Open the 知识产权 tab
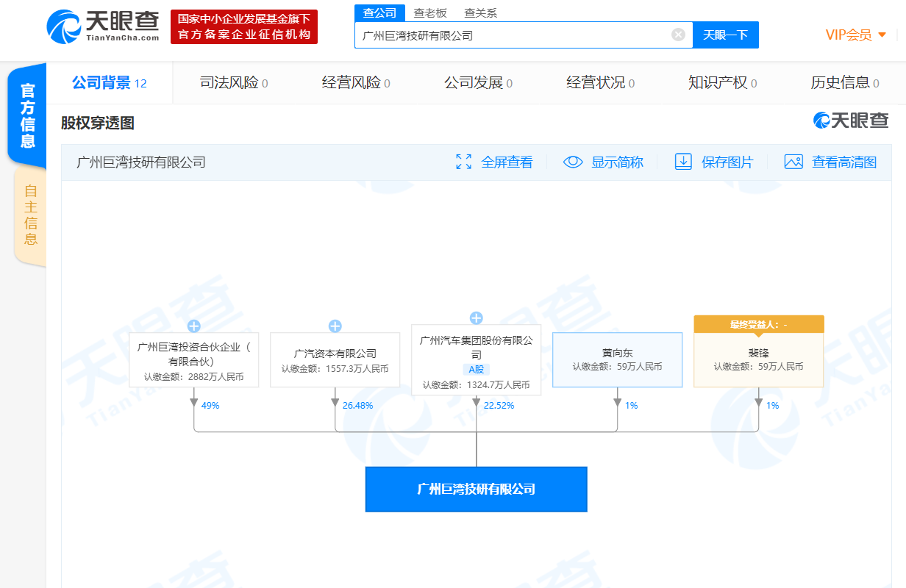This screenshot has height=588, width=906. click(722, 83)
